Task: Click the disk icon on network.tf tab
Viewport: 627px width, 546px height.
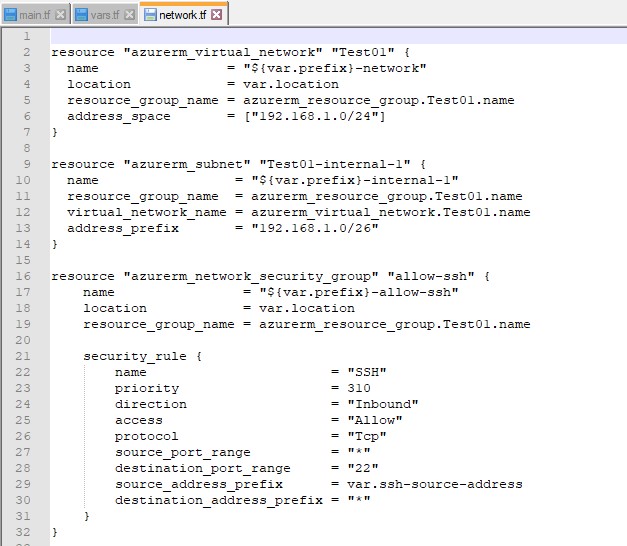Action: tap(150, 14)
